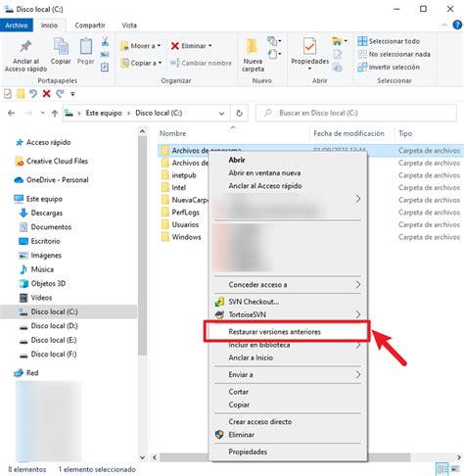The image size is (464, 476).
Task: Select OneDrive - Personal in sidebar
Action: [58, 180]
